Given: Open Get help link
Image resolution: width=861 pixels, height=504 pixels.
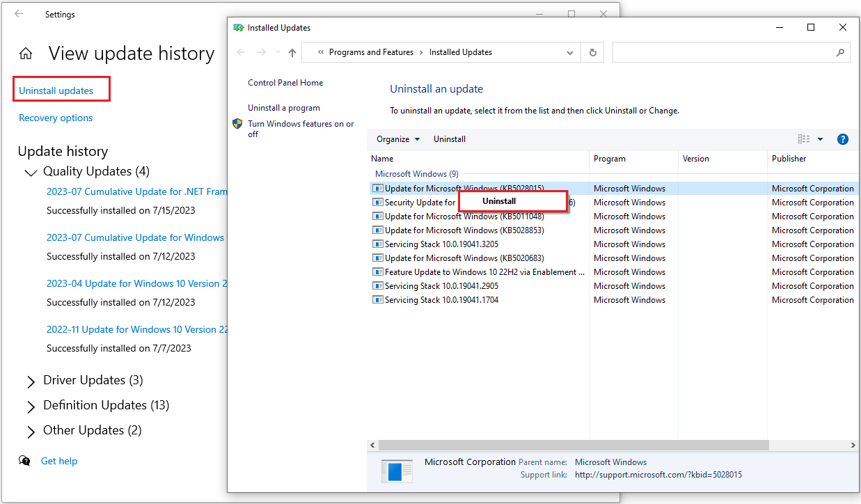Looking at the screenshot, I should (59, 461).
